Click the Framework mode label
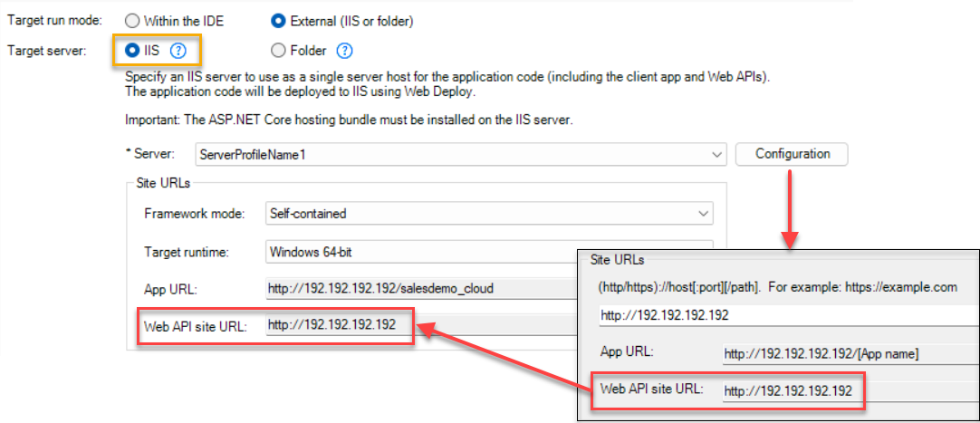 point(195,214)
